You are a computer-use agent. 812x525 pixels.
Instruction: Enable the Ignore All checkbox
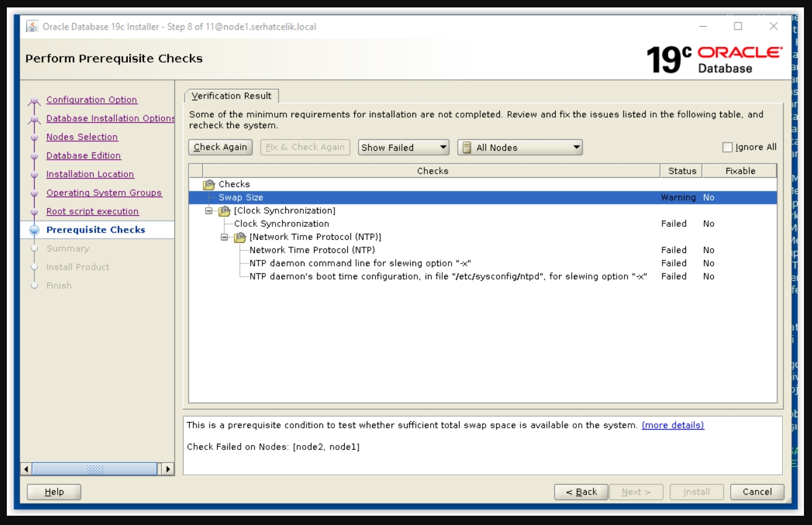click(728, 148)
